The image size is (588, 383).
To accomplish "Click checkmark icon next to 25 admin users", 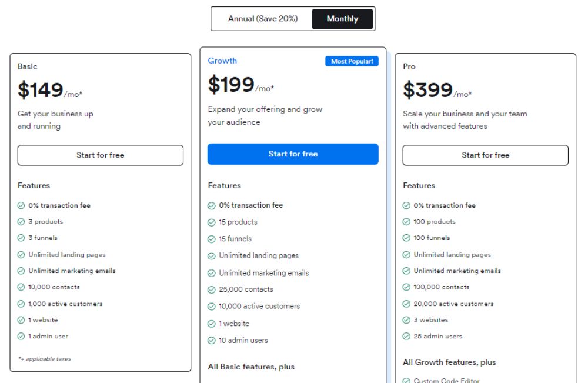I will [x=406, y=336].
